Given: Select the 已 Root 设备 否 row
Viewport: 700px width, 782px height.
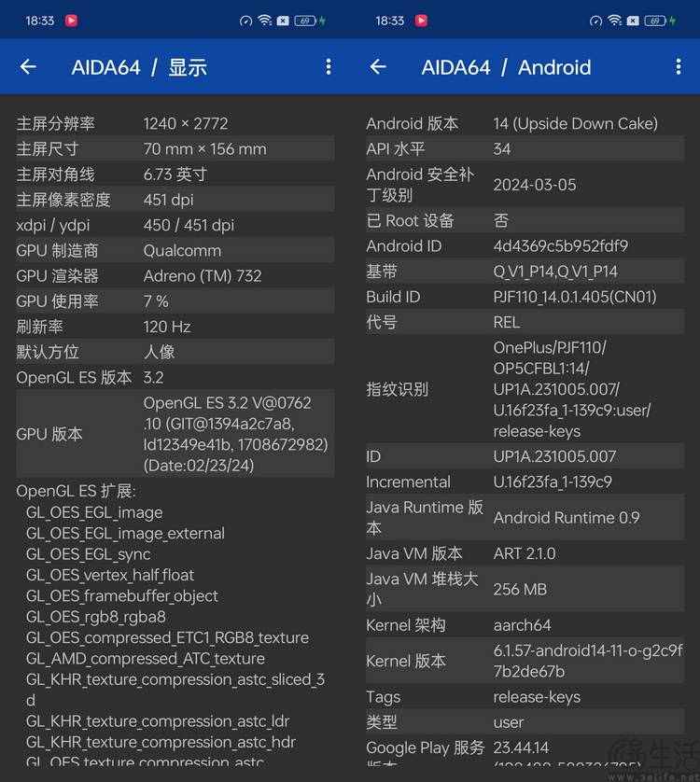Looking at the screenshot, I should [x=525, y=220].
